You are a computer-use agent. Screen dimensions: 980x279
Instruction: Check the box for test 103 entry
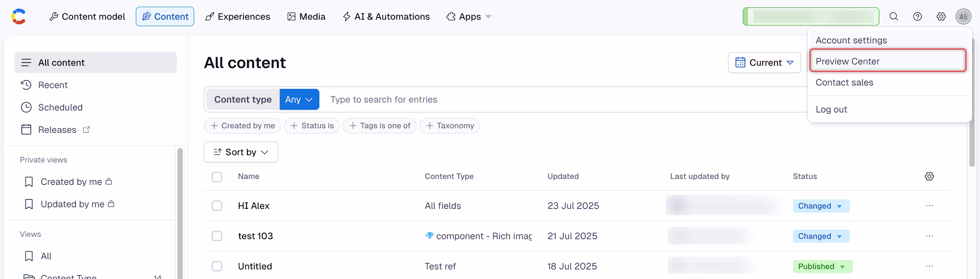pos(217,236)
